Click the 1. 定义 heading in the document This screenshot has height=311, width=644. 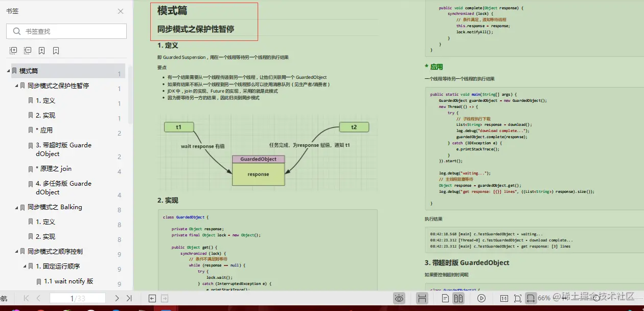[x=168, y=46]
